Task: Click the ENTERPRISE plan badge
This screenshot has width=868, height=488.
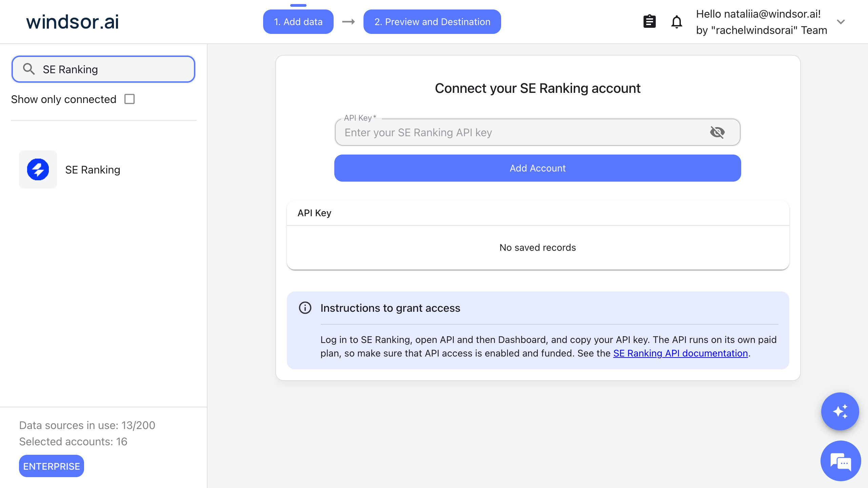Action: click(52, 466)
